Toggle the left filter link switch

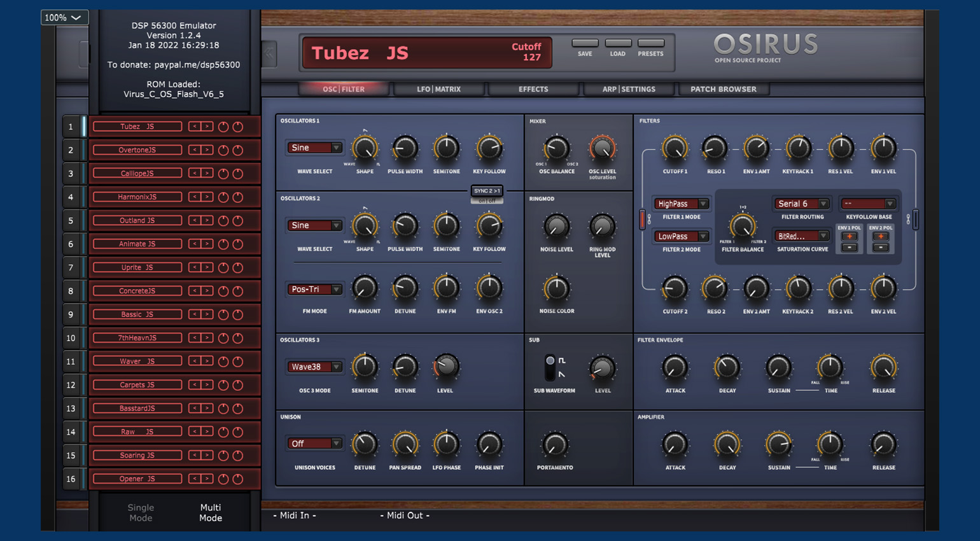tap(643, 220)
